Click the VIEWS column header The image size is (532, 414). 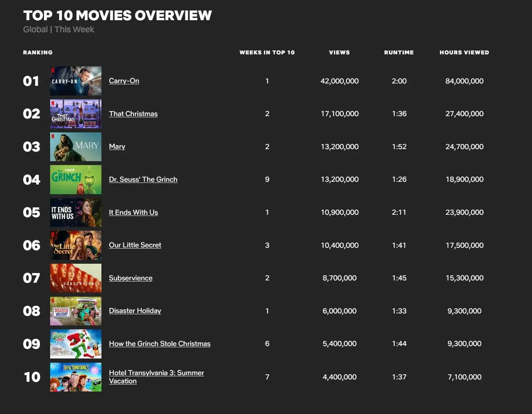point(339,52)
